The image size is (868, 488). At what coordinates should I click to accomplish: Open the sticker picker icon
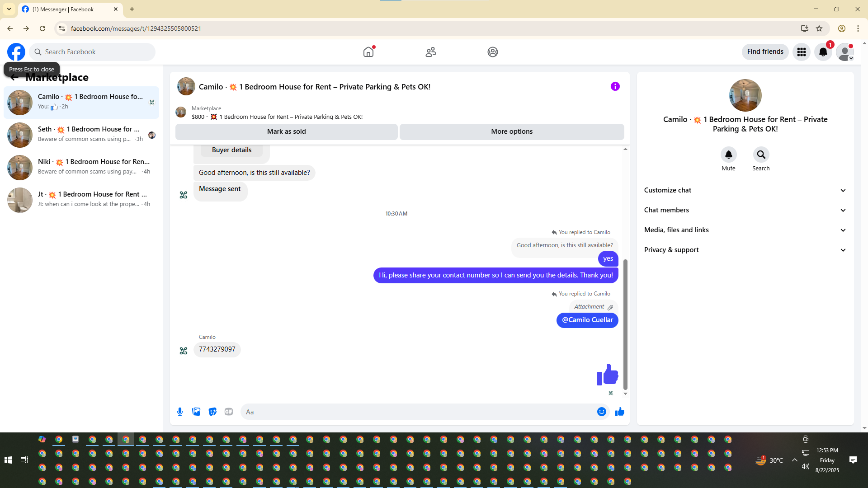tap(212, 412)
